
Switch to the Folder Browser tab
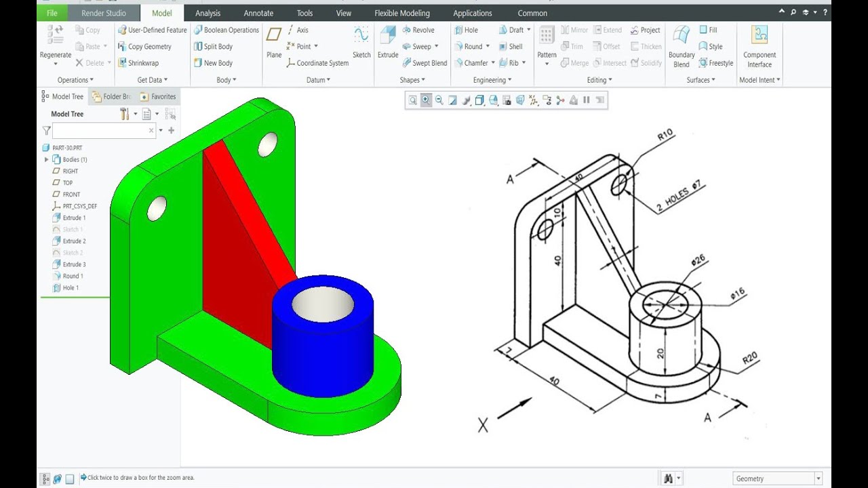pos(112,97)
